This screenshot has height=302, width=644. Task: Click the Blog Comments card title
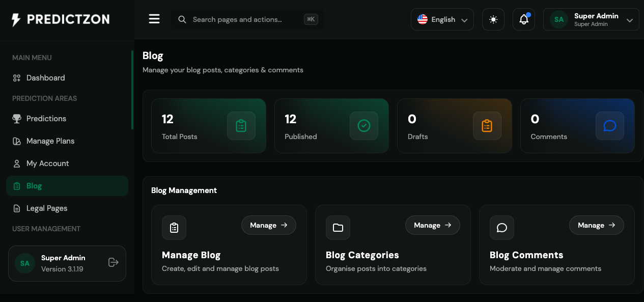[x=526, y=255]
